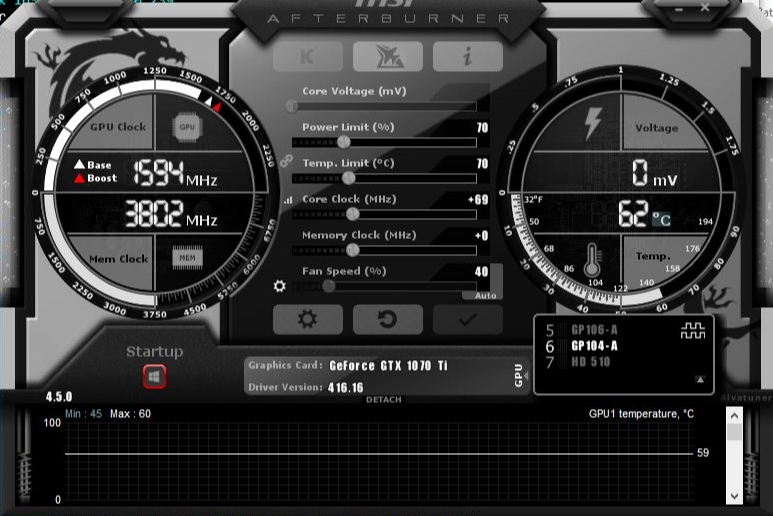Toggle the Startup Windows icon button
Viewport: 773px width, 516px height.
[x=154, y=377]
